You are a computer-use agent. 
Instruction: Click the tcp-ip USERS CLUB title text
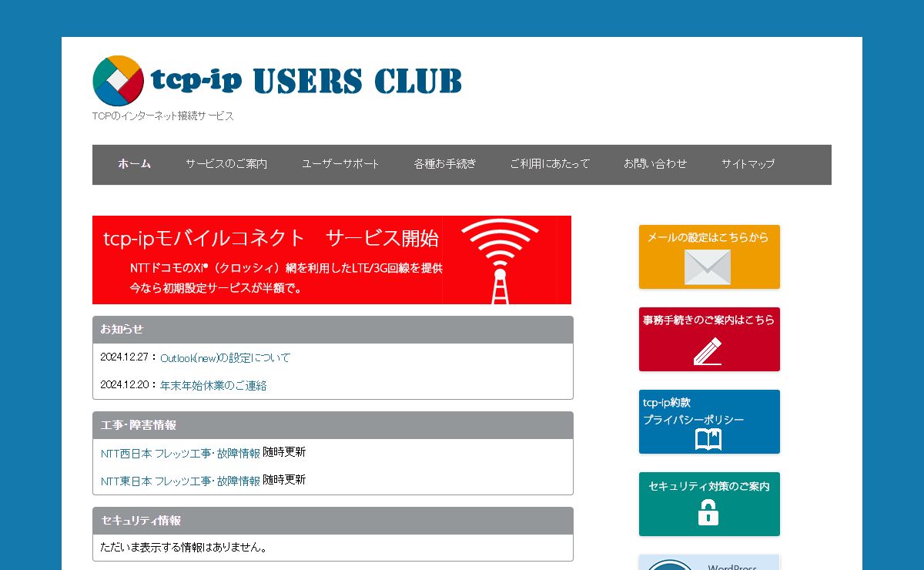[x=306, y=80]
